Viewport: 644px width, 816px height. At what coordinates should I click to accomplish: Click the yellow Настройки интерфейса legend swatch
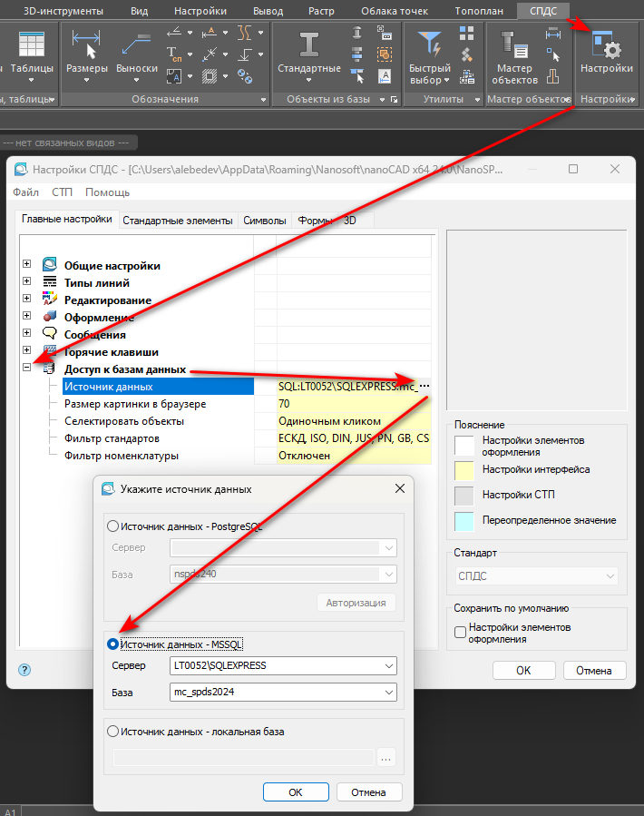pyautogui.click(x=464, y=470)
